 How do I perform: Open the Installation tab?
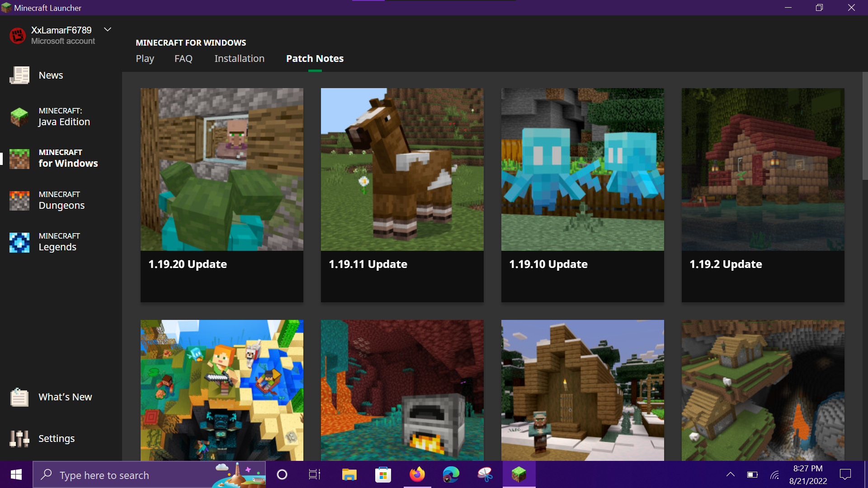(239, 59)
